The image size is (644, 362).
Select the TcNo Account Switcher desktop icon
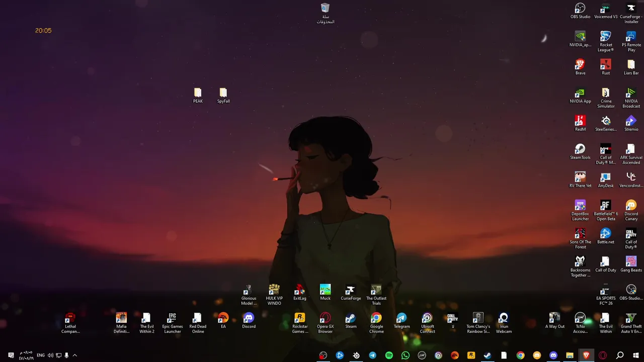[x=580, y=323]
